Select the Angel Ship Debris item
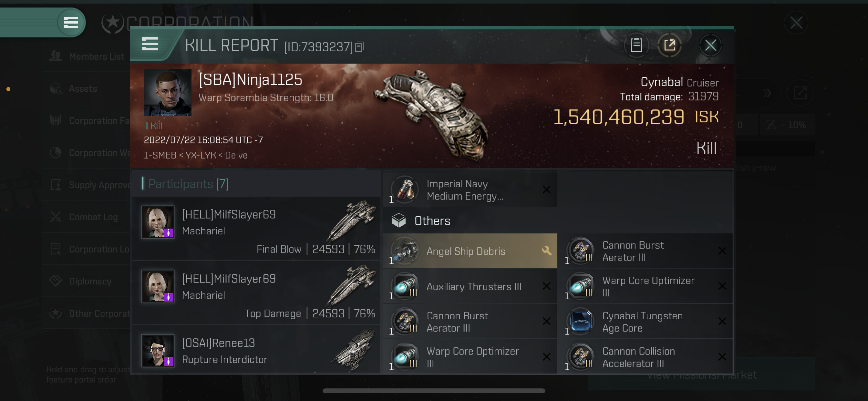The width and height of the screenshot is (868, 401). click(470, 251)
